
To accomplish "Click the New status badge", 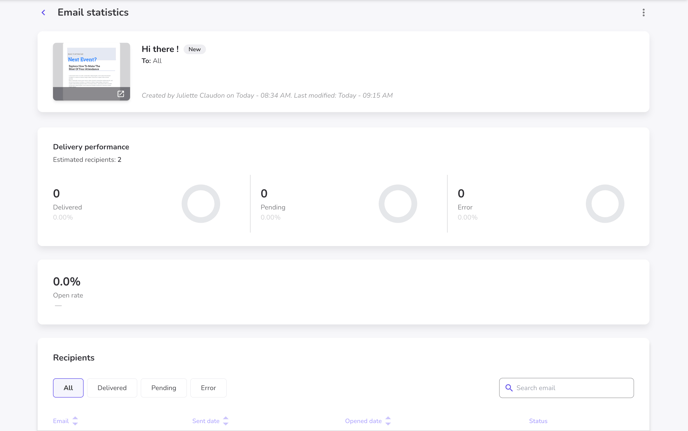I will coord(195,49).
